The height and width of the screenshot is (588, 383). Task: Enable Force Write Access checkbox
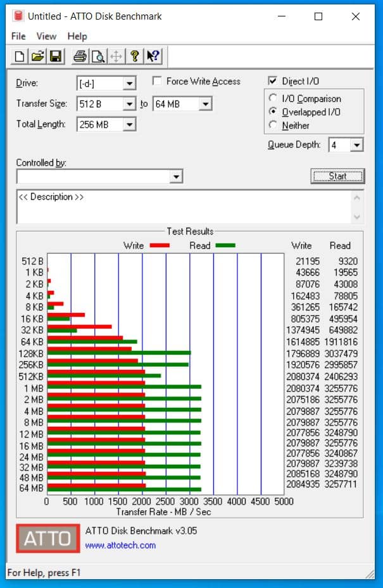click(x=157, y=81)
